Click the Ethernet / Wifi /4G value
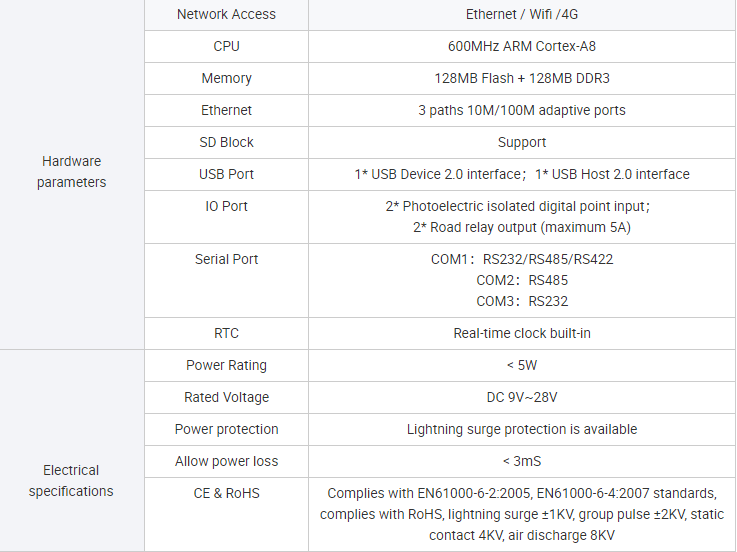The image size is (737, 552). click(x=522, y=14)
